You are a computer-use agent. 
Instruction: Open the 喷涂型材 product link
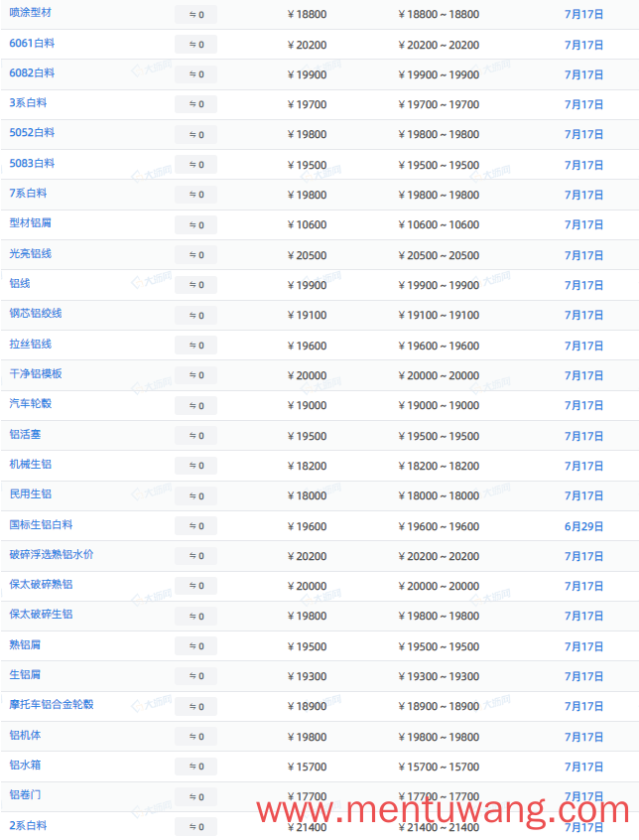tap(31, 12)
